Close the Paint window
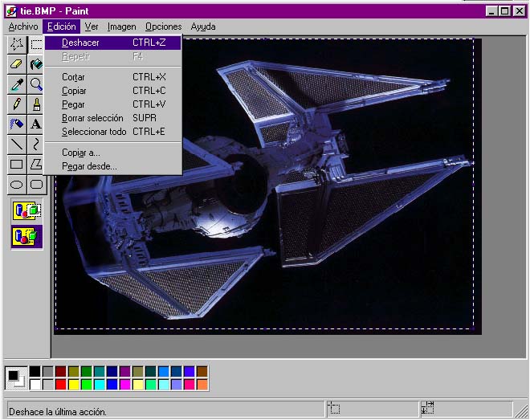This screenshot has width=530, height=420. pos(520,11)
